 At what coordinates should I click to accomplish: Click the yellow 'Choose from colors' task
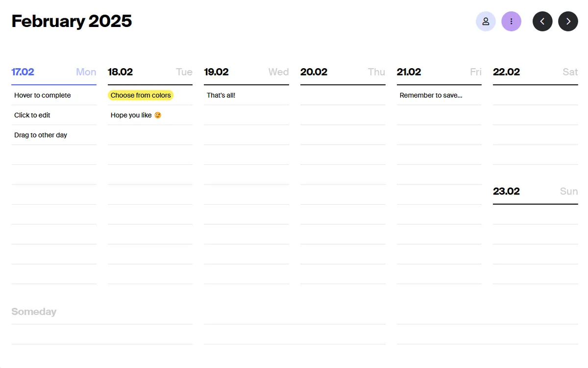pos(141,95)
